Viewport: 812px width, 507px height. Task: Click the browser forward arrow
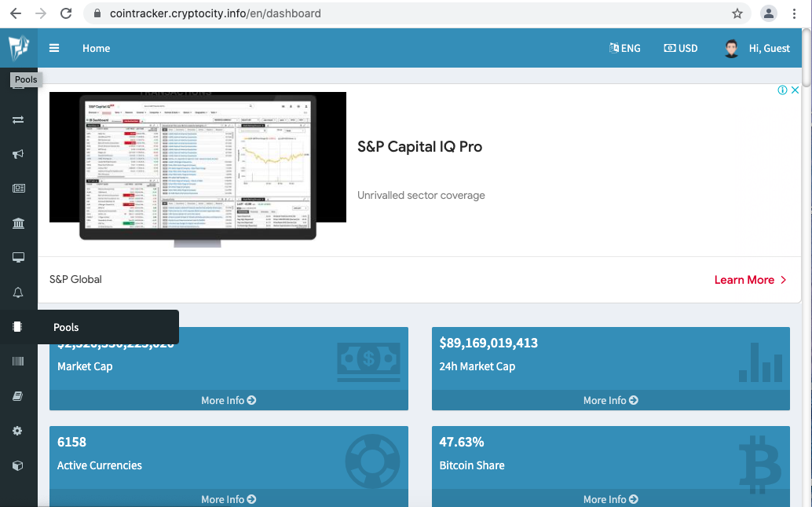click(x=40, y=13)
